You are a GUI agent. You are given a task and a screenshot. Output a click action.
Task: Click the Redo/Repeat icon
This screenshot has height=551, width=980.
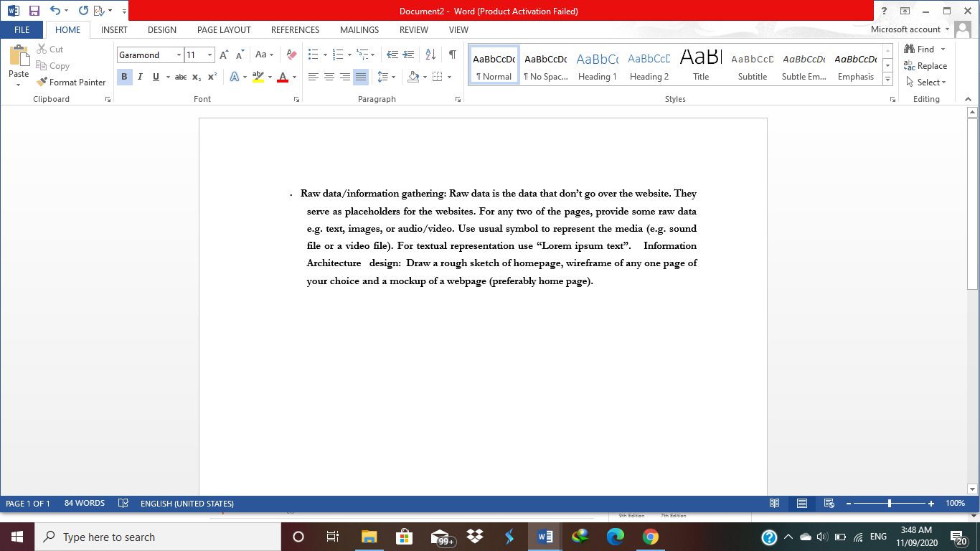click(83, 11)
